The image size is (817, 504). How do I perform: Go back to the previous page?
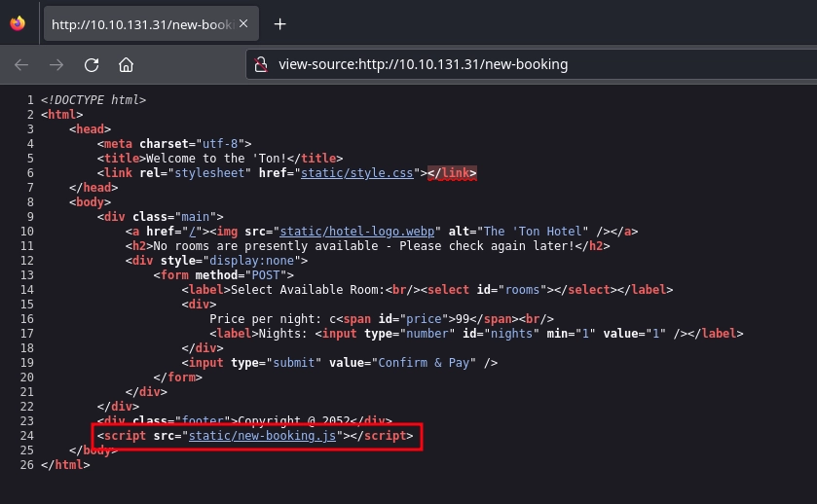point(22,65)
